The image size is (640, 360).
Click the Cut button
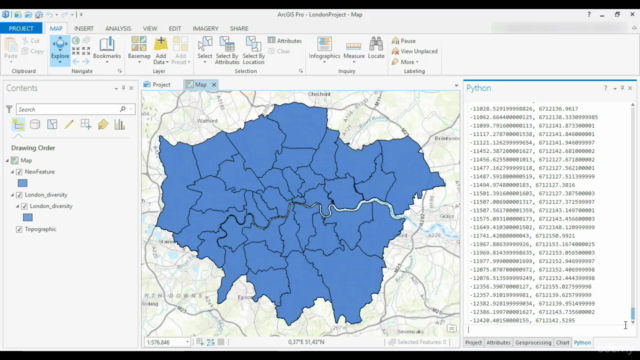click(31, 41)
